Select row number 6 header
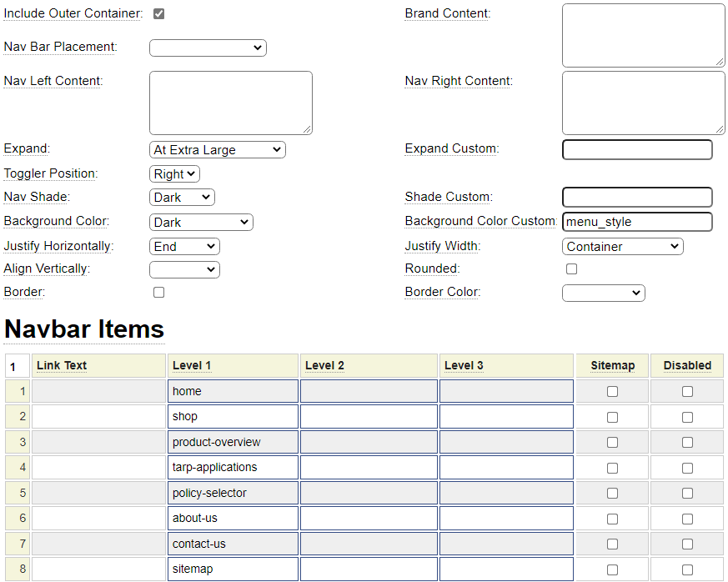The height and width of the screenshot is (582, 728). [x=18, y=519]
